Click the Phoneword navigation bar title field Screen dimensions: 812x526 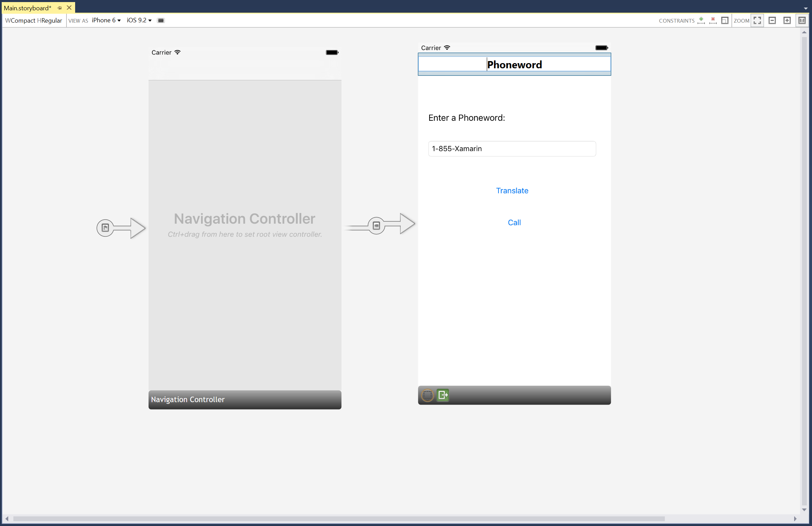[x=514, y=65]
